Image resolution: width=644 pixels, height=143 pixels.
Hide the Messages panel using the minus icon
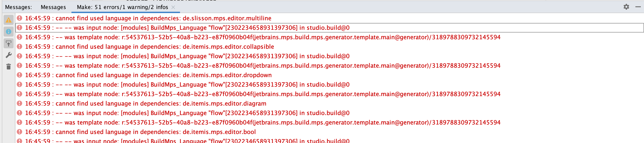pyautogui.click(x=638, y=7)
